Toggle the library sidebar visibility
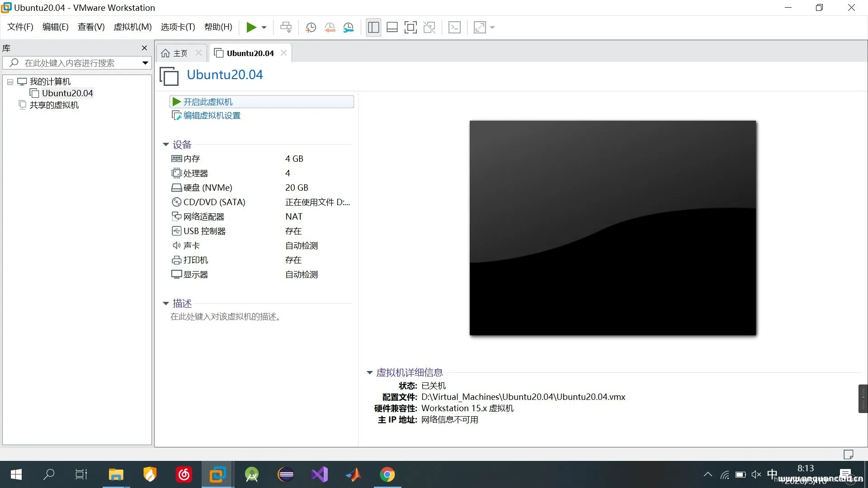 pos(373,27)
